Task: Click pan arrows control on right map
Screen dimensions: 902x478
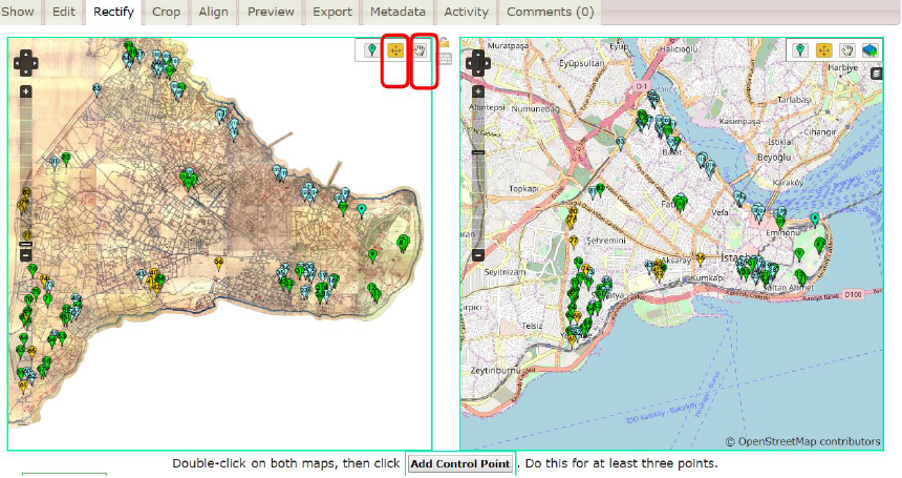Action: [478, 63]
